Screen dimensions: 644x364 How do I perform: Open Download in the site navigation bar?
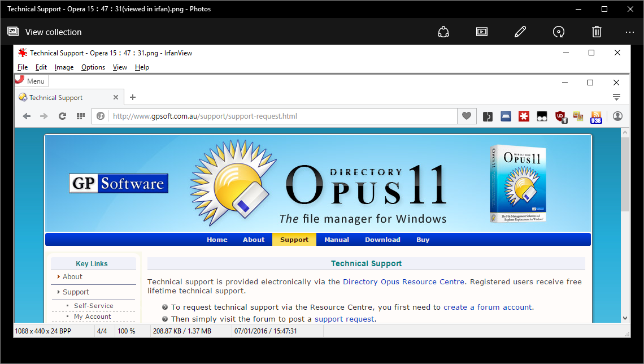tap(383, 240)
